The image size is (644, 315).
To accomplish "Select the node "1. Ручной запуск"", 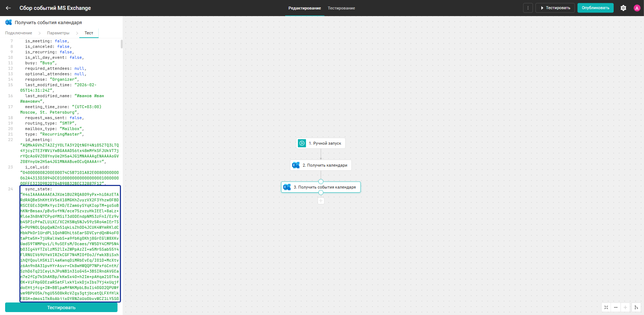I will click(321, 143).
